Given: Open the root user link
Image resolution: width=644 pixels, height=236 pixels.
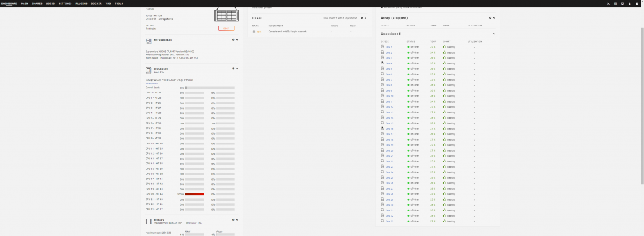Looking at the screenshot, I should pyautogui.click(x=259, y=32).
